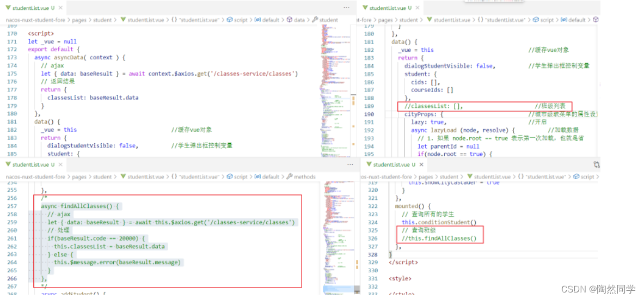Click curly braces icon in bottom-right breadcrumb

pyautogui.click(x=521, y=177)
